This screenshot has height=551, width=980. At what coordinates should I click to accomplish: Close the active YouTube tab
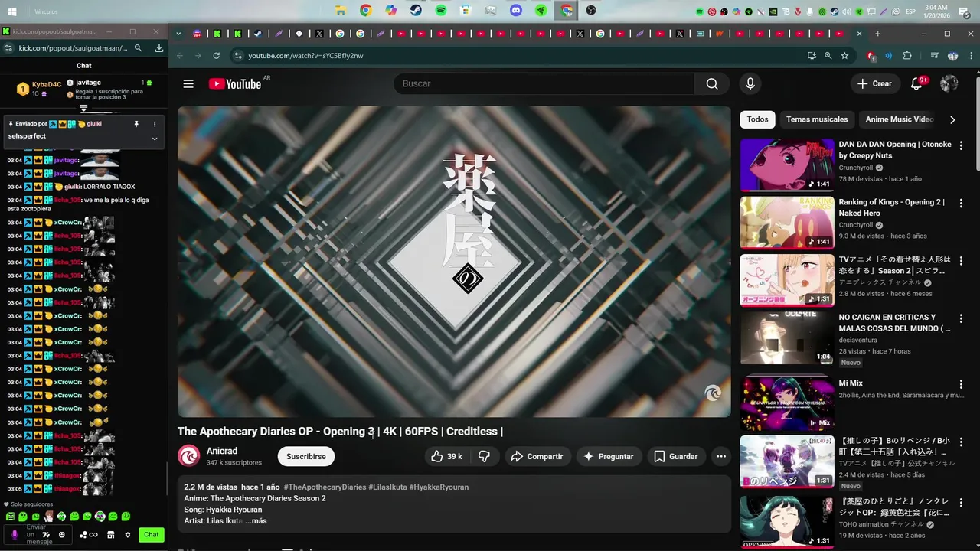coord(859,34)
